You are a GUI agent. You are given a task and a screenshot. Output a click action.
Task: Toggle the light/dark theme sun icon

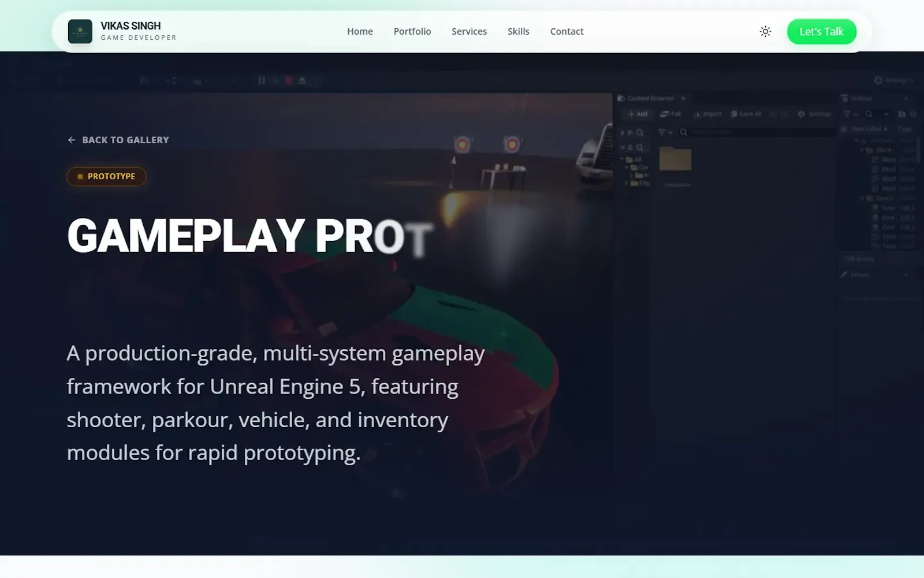765,32
